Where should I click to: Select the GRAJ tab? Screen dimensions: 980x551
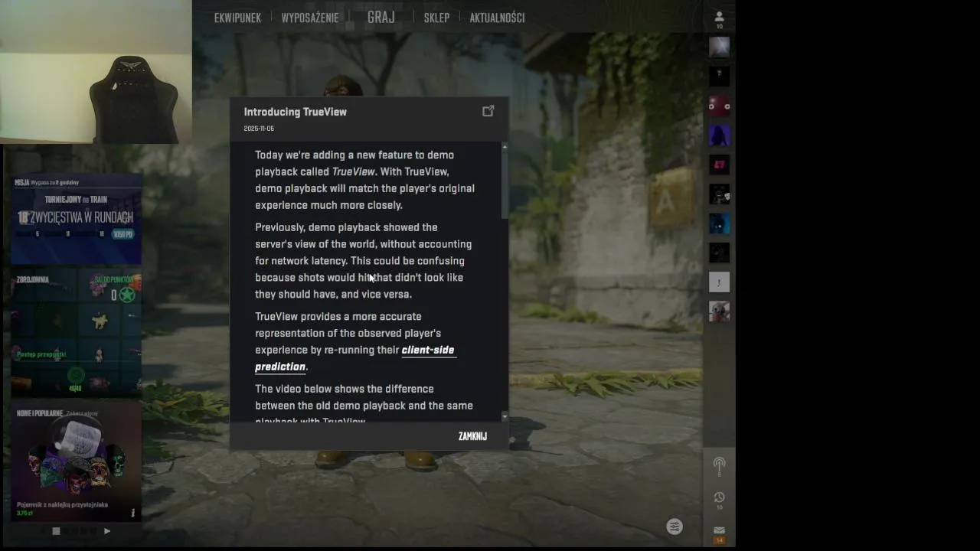pos(381,17)
